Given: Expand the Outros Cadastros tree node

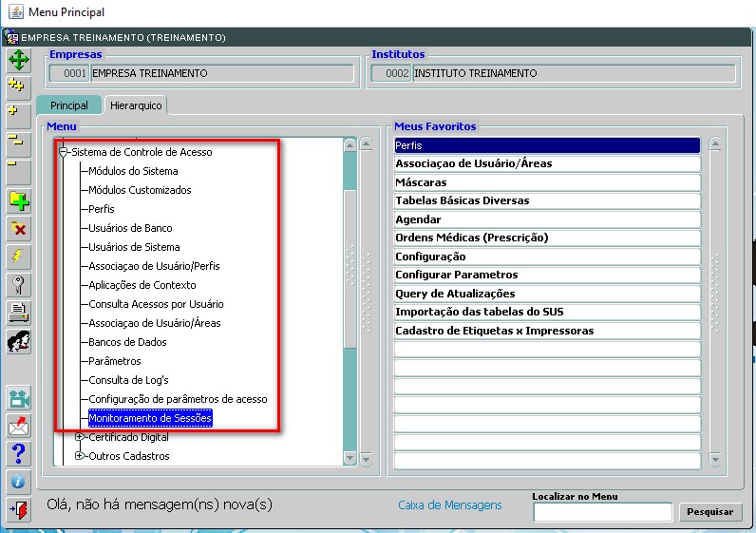Looking at the screenshot, I should (x=80, y=456).
